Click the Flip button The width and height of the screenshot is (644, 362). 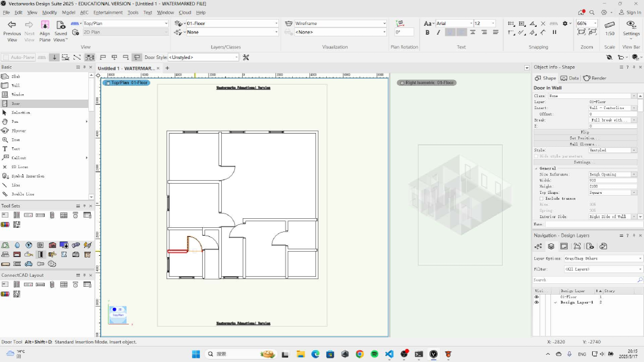[585, 132]
